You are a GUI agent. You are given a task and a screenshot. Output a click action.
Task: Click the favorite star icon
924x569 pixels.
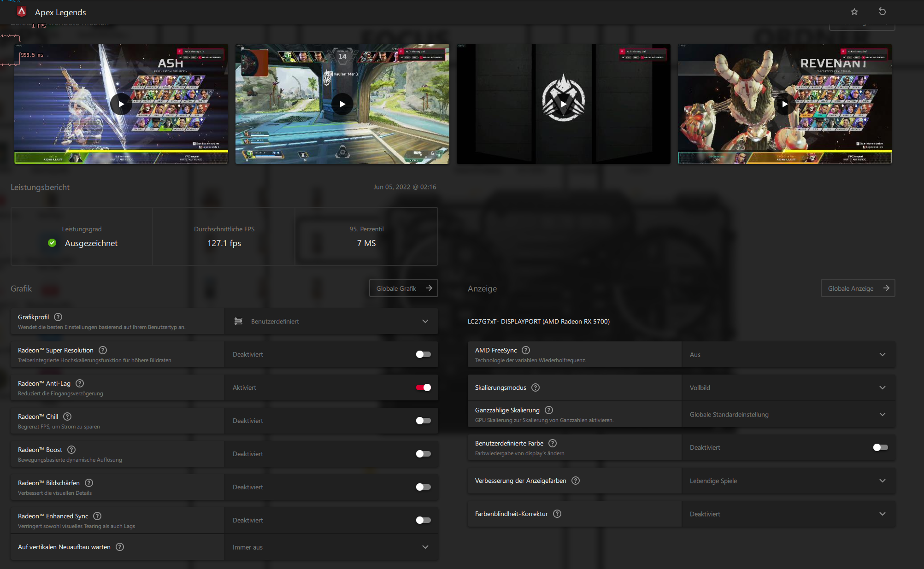tap(854, 12)
